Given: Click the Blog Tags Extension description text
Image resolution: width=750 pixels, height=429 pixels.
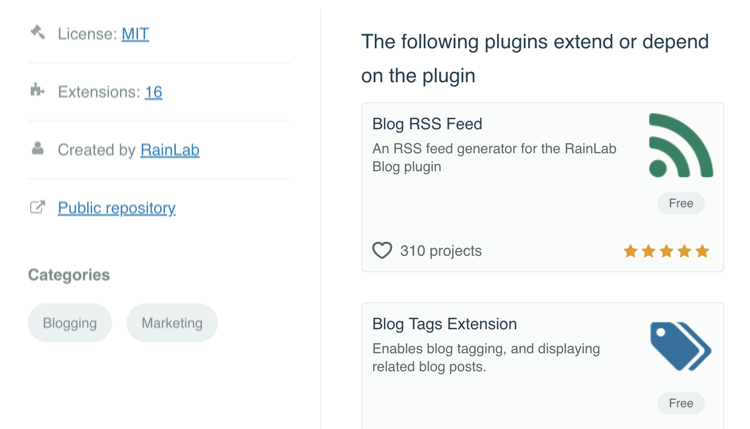Looking at the screenshot, I should point(486,358).
